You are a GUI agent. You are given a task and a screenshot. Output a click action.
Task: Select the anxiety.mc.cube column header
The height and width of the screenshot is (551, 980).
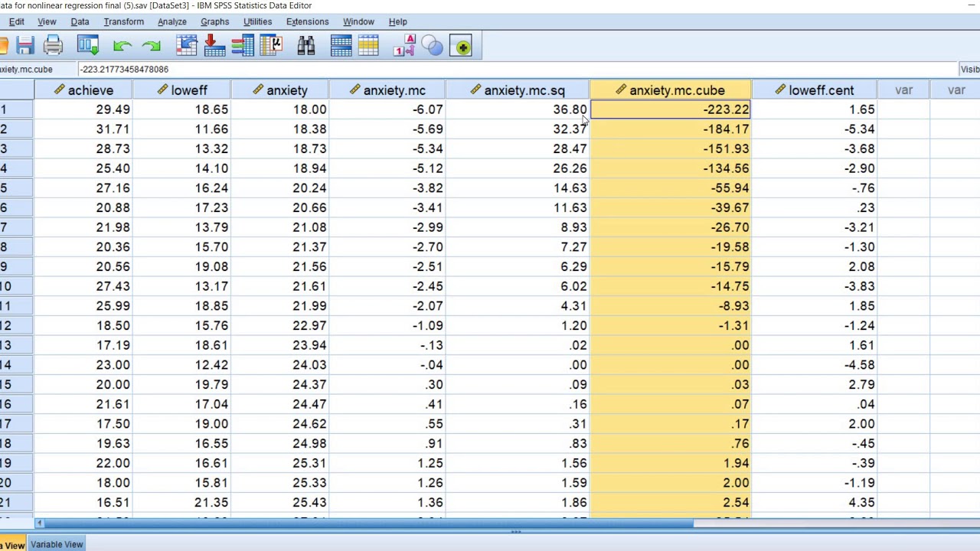tap(670, 90)
